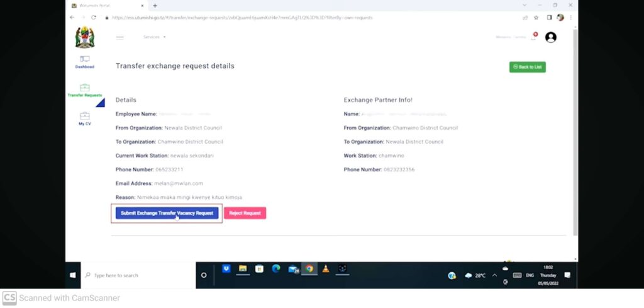This screenshot has height=308, width=644.
Task: Click the Back to List button
Action: point(527,67)
